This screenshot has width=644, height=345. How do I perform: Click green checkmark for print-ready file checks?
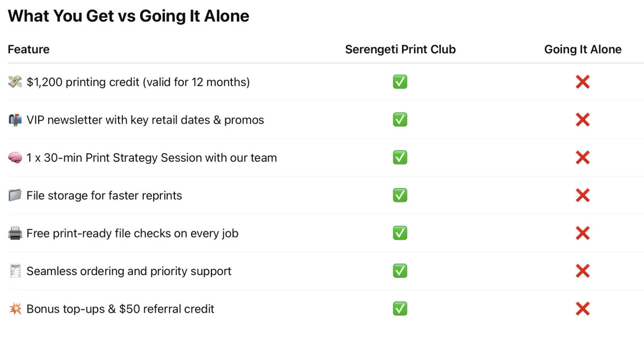[x=400, y=233]
